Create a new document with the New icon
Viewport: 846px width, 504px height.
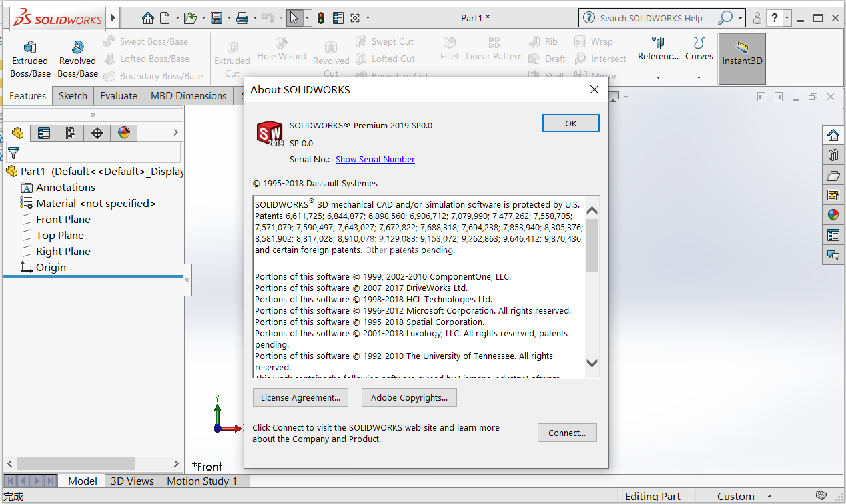165,18
